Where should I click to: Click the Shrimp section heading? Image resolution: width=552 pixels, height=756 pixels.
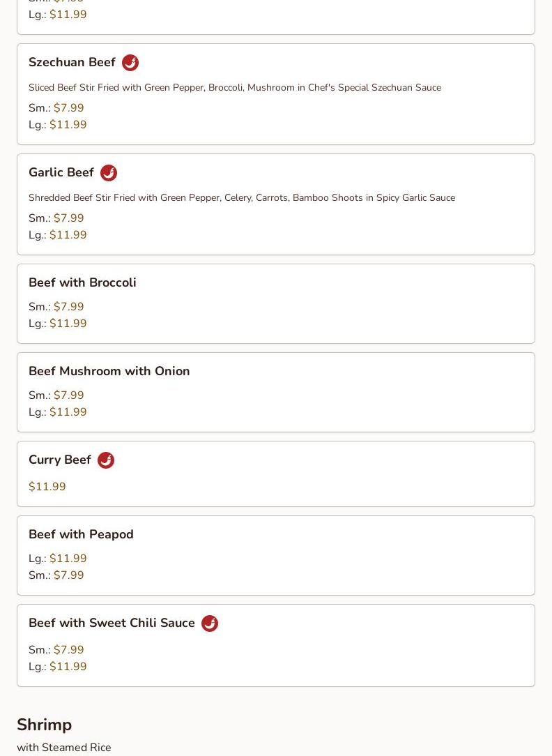pos(44,725)
